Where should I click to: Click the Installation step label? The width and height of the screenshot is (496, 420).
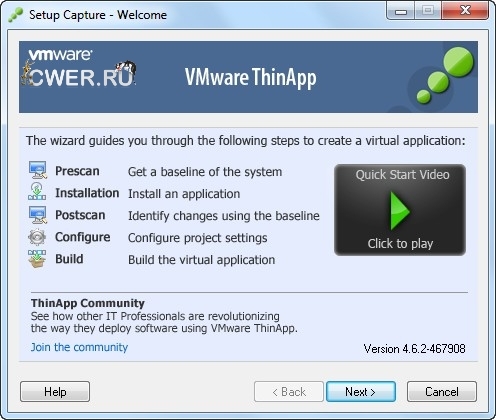[87, 193]
